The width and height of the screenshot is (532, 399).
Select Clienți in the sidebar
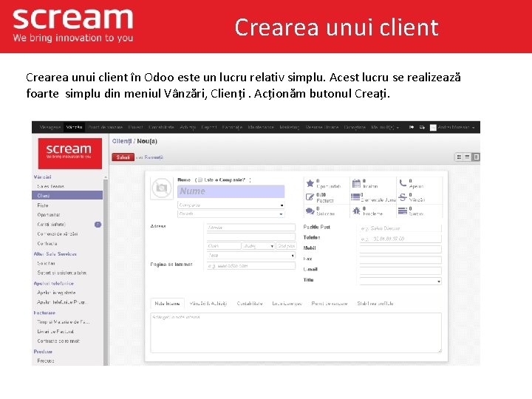[x=67, y=195]
